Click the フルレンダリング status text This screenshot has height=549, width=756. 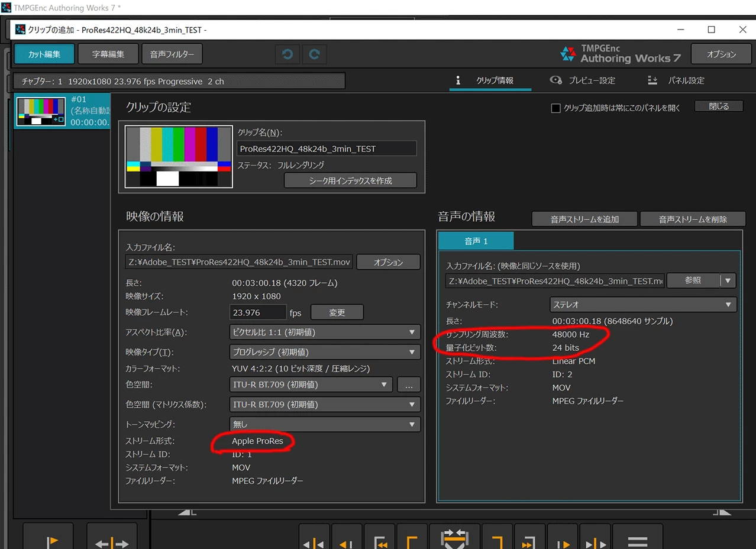[301, 165]
